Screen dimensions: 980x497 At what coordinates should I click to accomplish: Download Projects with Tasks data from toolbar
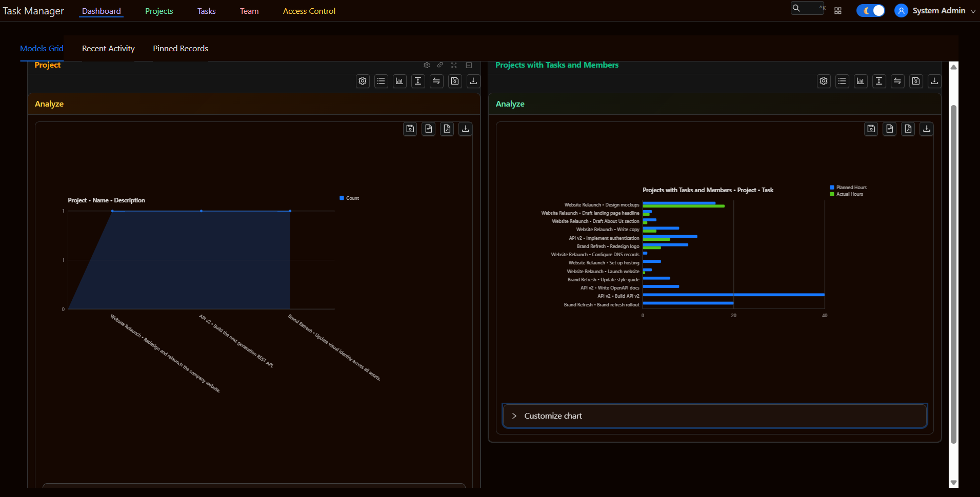click(x=934, y=81)
